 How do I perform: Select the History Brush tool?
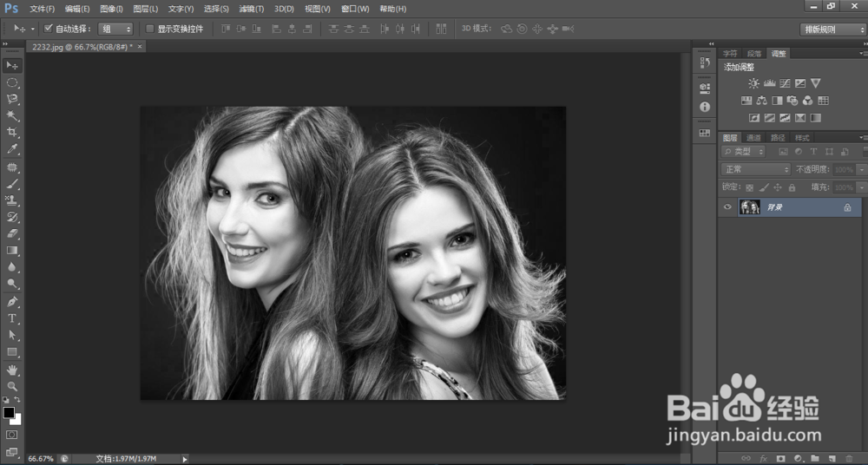(x=11, y=217)
